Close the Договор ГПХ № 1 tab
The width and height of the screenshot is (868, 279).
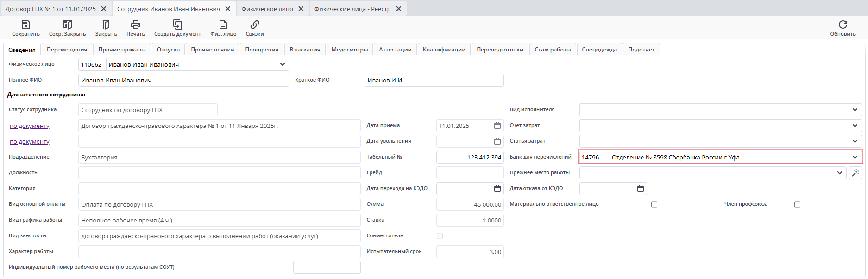click(x=104, y=9)
